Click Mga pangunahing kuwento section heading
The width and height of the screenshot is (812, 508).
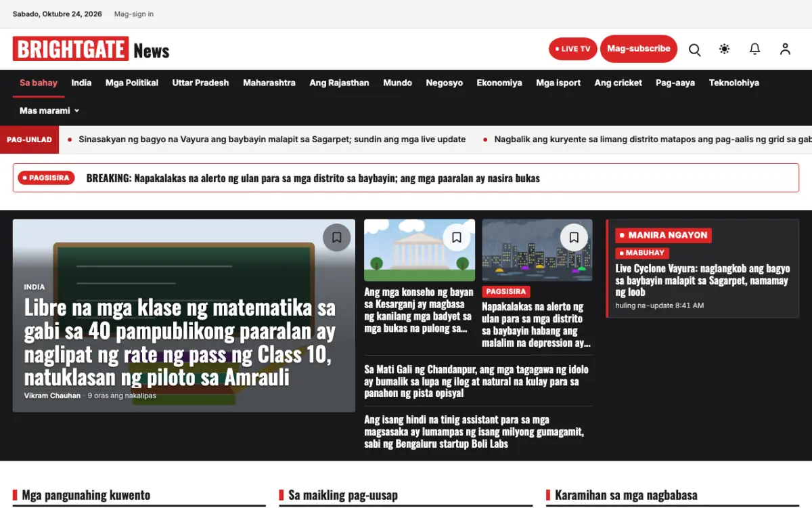pos(86,495)
